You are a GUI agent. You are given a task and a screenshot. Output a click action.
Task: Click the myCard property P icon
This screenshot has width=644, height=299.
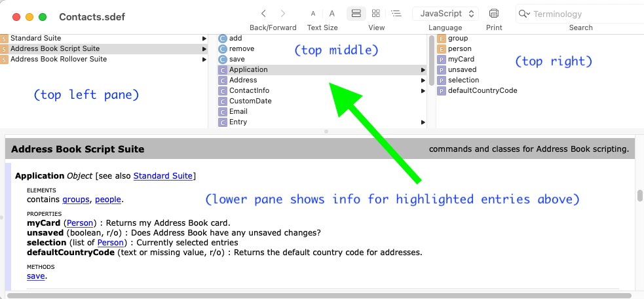[x=442, y=60]
